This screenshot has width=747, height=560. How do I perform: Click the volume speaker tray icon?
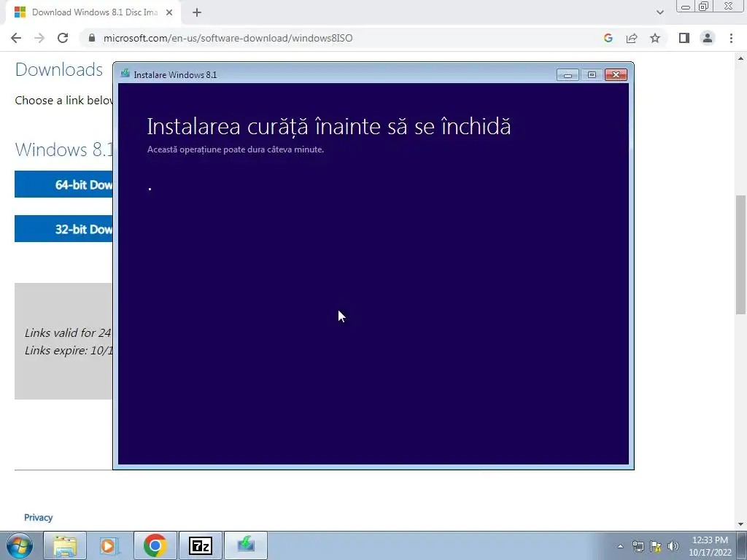pos(673,546)
